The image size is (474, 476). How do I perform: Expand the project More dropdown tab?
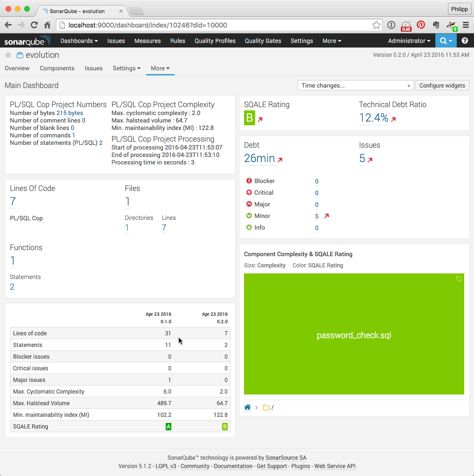click(160, 68)
